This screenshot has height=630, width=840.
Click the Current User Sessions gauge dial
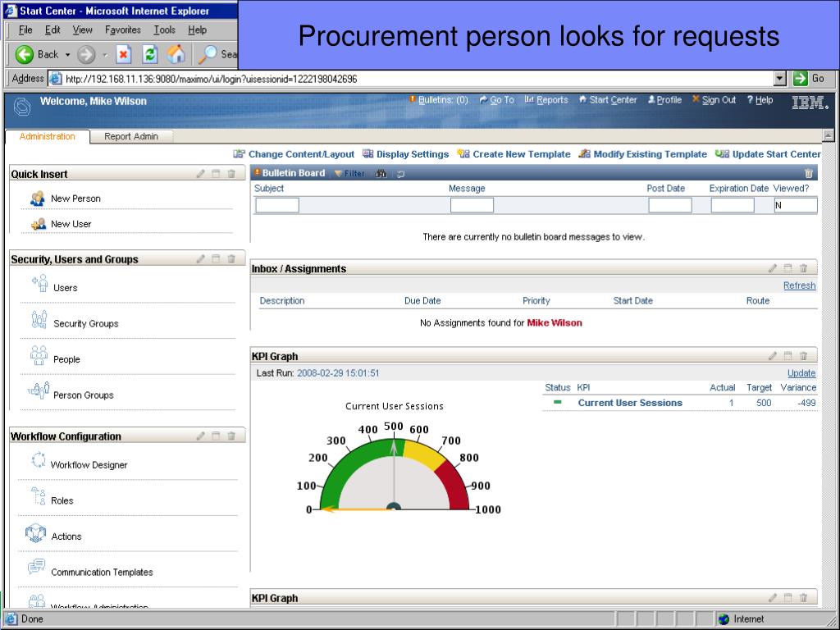coord(395,473)
